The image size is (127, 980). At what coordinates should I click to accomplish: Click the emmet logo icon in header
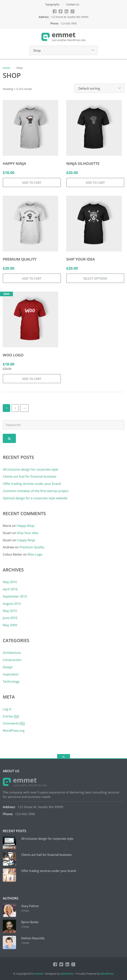46,36
